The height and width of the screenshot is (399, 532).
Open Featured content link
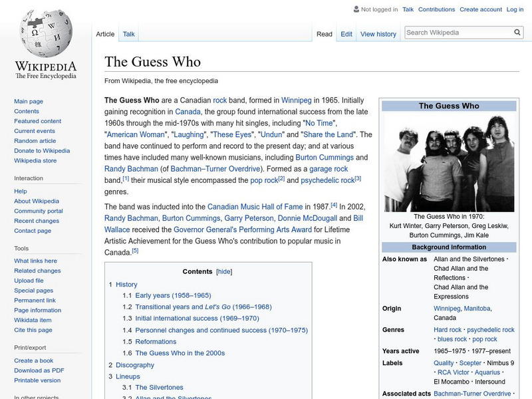38,121
